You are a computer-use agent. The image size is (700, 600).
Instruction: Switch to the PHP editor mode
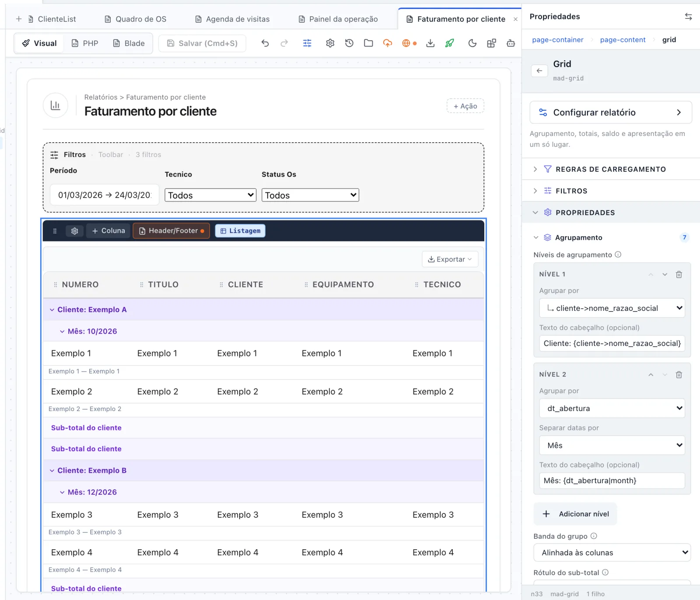[x=85, y=43]
